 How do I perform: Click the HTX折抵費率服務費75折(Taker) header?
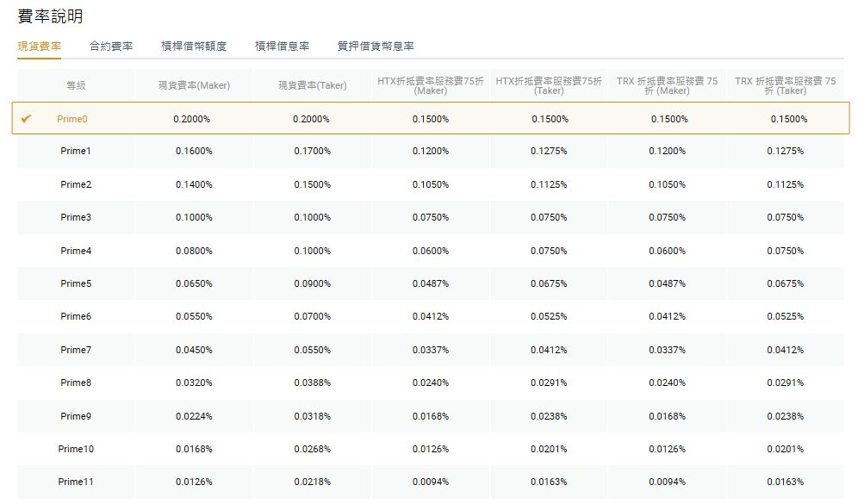coord(548,83)
